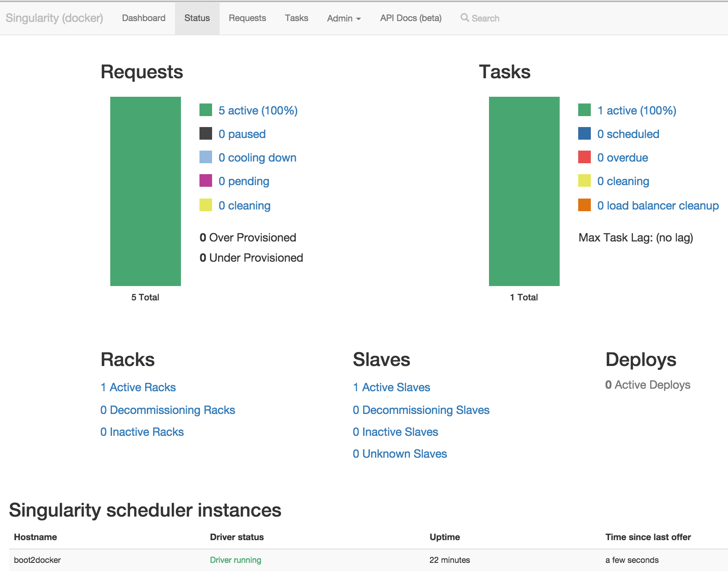Click the red overdue color swatch

[585, 157]
